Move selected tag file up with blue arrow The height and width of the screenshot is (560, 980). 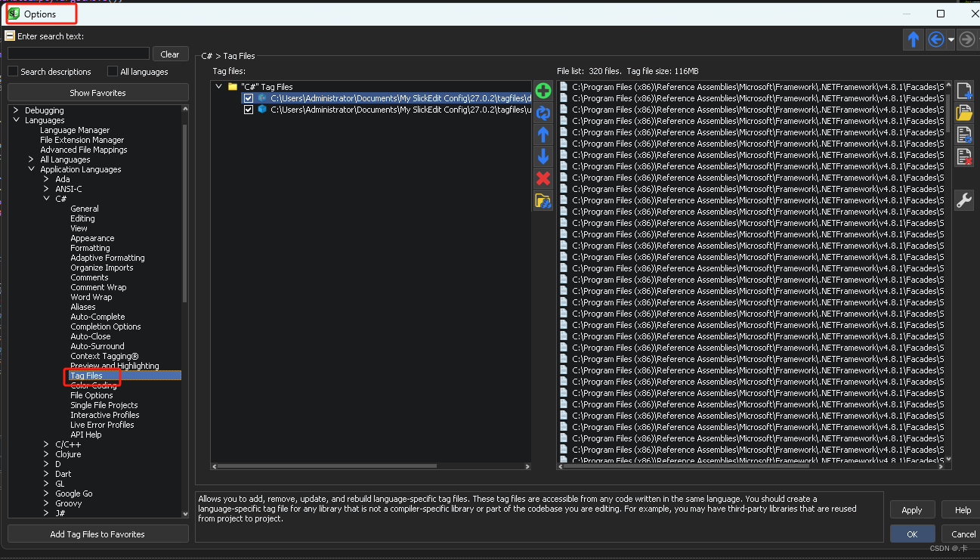(x=543, y=135)
